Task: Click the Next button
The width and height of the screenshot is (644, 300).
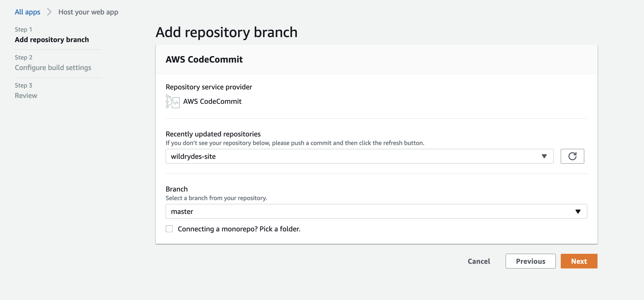Action: click(579, 261)
